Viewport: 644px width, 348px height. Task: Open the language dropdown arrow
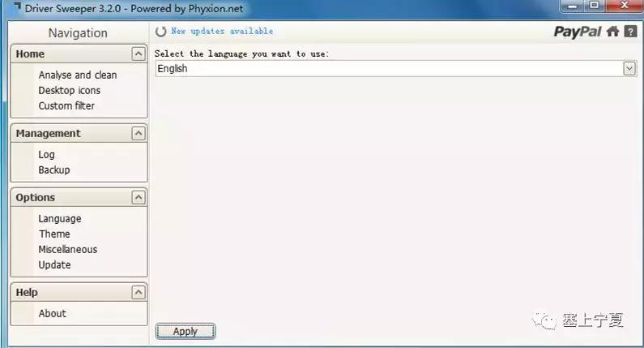pyautogui.click(x=629, y=68)
